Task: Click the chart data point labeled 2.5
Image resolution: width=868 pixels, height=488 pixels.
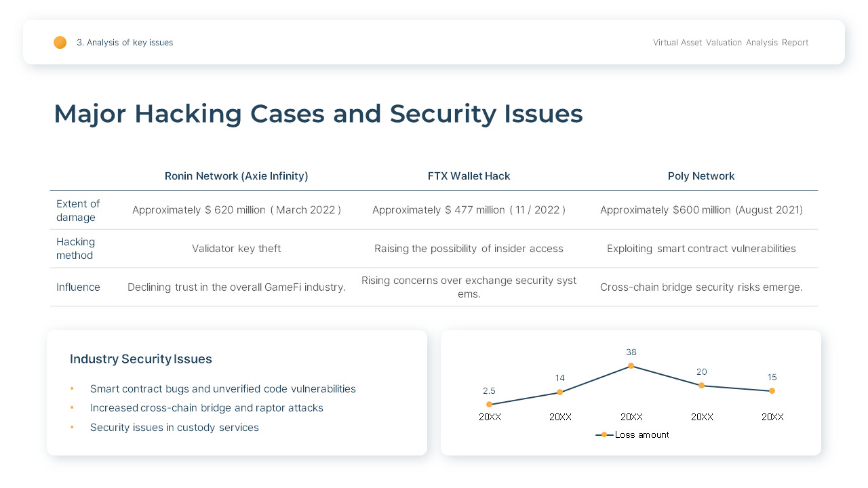Action: click(489, 405)
